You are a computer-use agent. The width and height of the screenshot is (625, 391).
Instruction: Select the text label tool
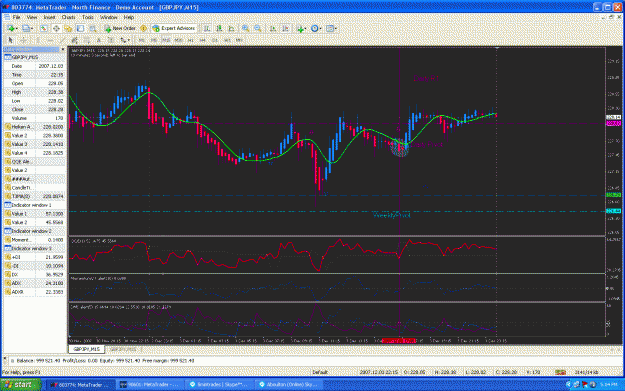pyautogui.click(x=111, y=40)
